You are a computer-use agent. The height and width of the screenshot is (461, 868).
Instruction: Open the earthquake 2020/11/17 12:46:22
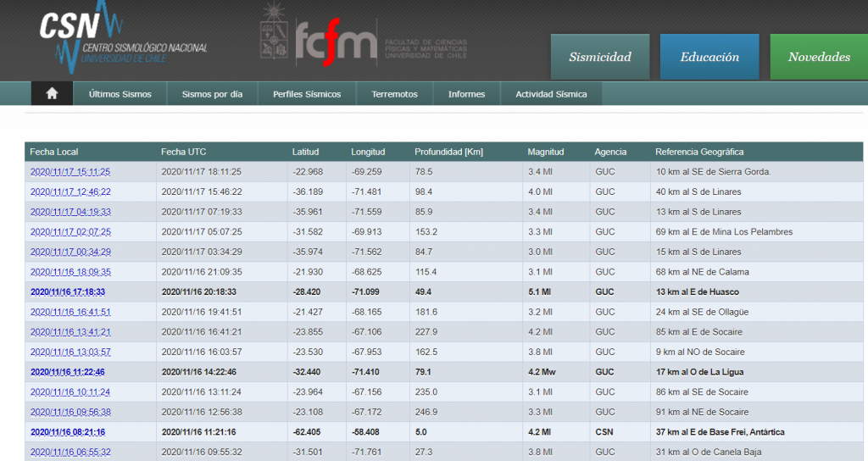70,192
